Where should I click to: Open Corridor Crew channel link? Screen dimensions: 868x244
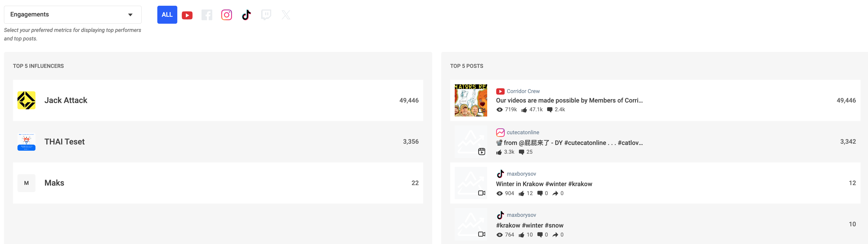(523, 91)
